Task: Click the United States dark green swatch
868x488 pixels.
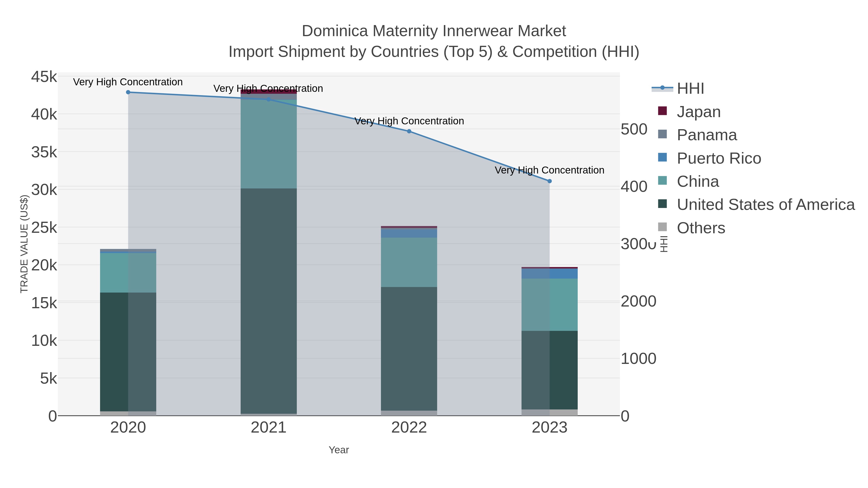Action: pos(663,204)
